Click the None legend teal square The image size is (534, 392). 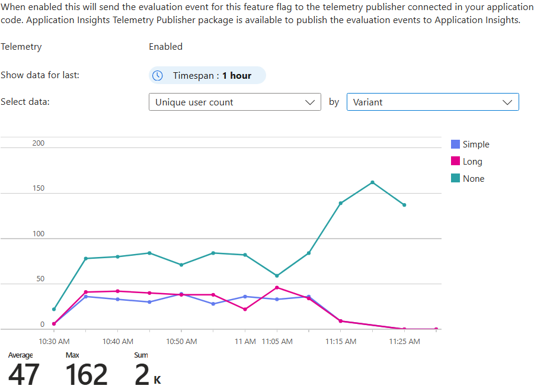456,178
